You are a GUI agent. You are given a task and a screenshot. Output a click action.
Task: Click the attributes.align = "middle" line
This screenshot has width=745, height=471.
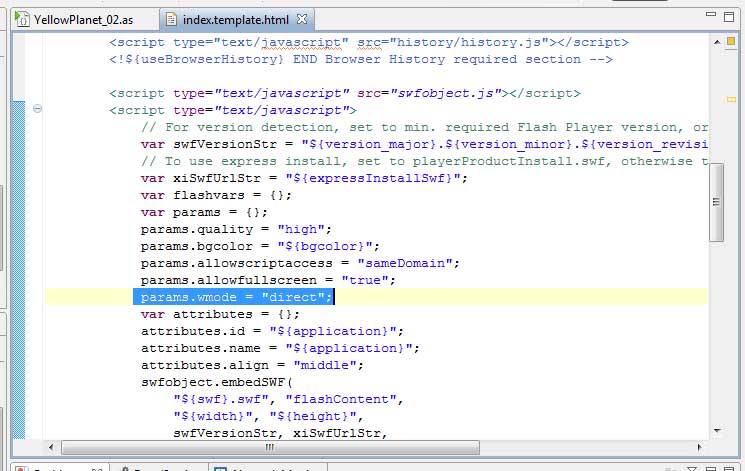[252, 365]
